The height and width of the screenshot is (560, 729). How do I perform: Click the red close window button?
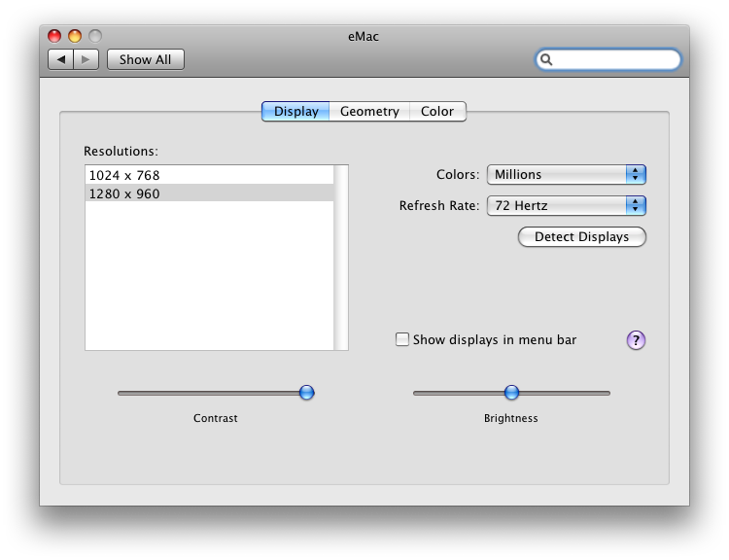54,36
